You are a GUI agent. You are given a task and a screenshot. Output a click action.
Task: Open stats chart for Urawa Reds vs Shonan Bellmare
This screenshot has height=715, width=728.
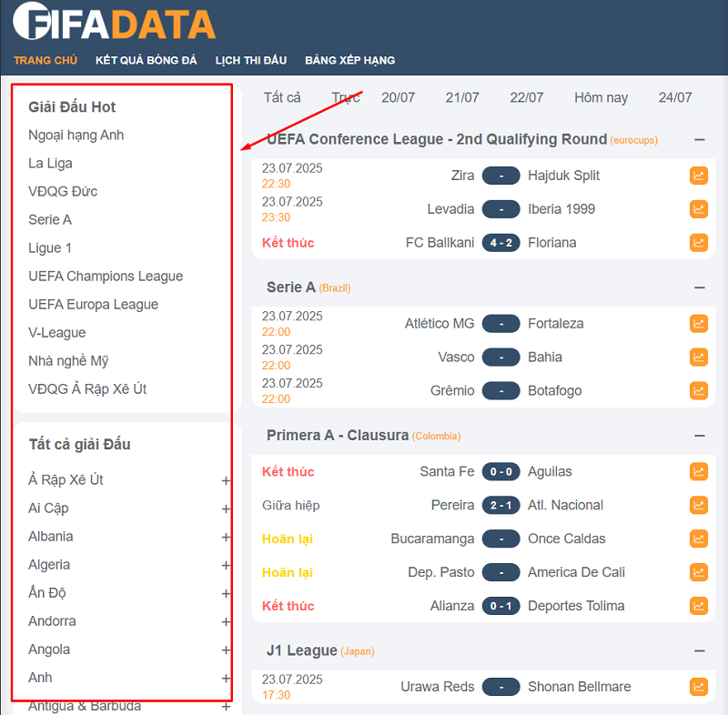pyautogui.click(x=698, y=687)
